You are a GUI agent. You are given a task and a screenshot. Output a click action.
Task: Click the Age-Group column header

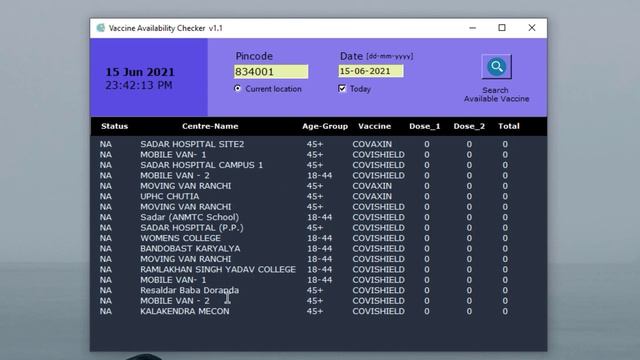coord(325,126)
